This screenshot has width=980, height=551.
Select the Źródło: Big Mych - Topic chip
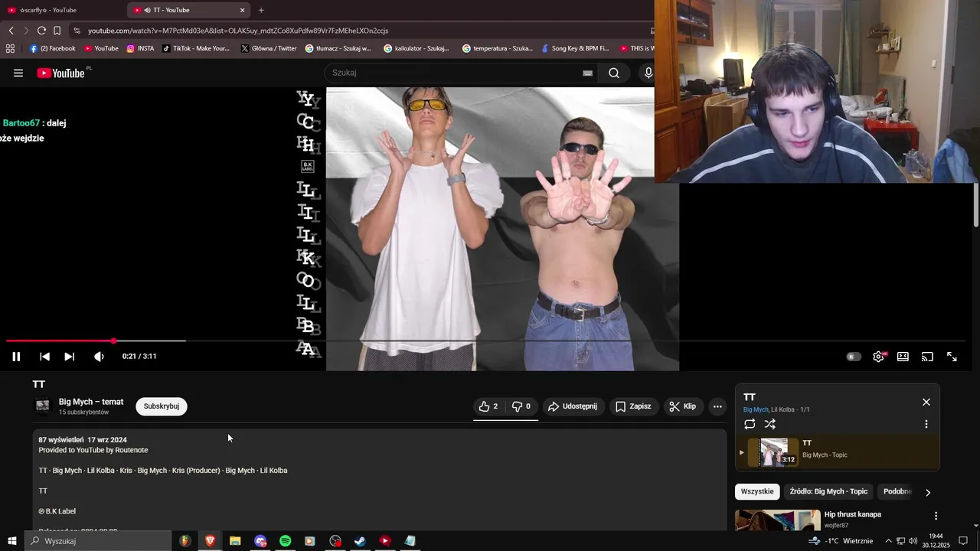[828, 491]
